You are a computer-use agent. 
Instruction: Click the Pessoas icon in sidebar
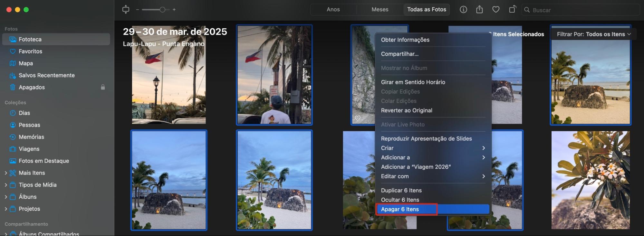pyautogui.click(x=13, y=125)
